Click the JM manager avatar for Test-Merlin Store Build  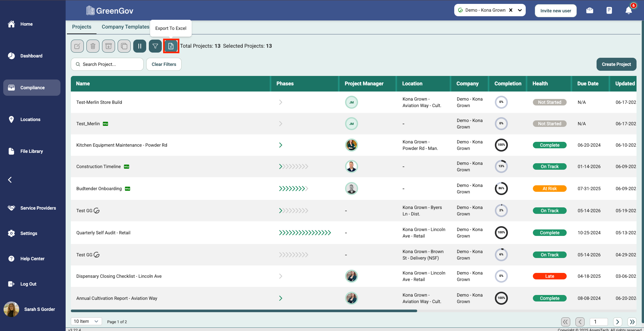click(352, 102)
